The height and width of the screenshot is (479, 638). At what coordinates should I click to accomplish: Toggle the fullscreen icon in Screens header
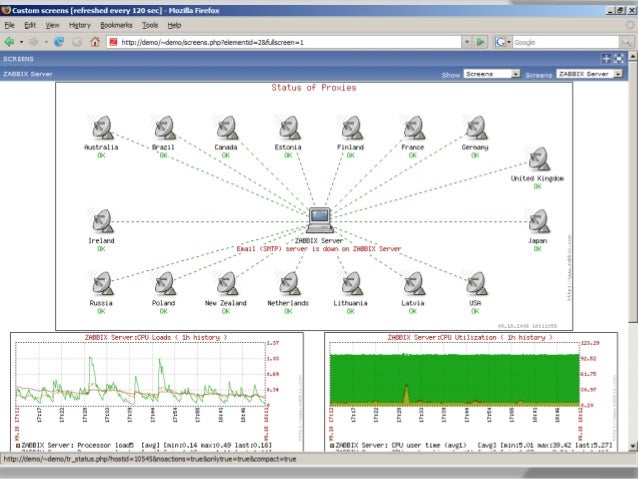pyautogui.click(x=619, y=59)
